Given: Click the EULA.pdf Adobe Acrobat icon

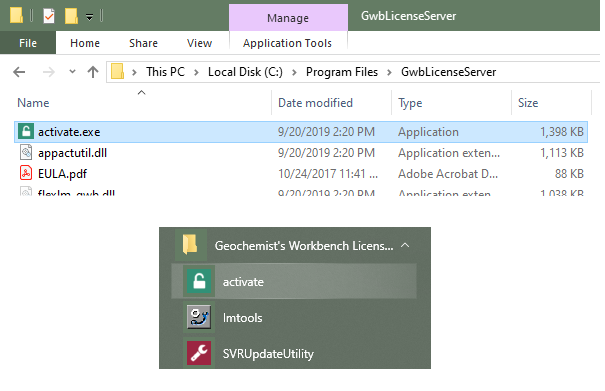Looking at the screenshot, I should point(26,173).
